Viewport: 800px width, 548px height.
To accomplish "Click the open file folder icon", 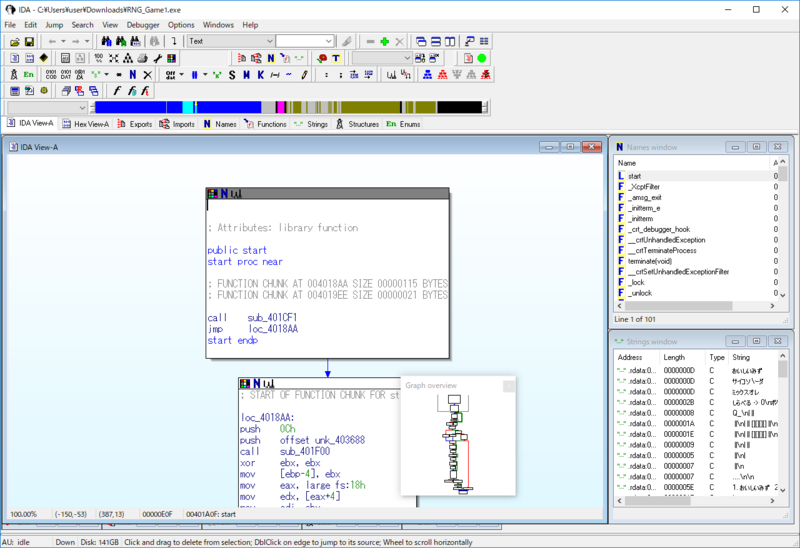I will pos(15,41).
